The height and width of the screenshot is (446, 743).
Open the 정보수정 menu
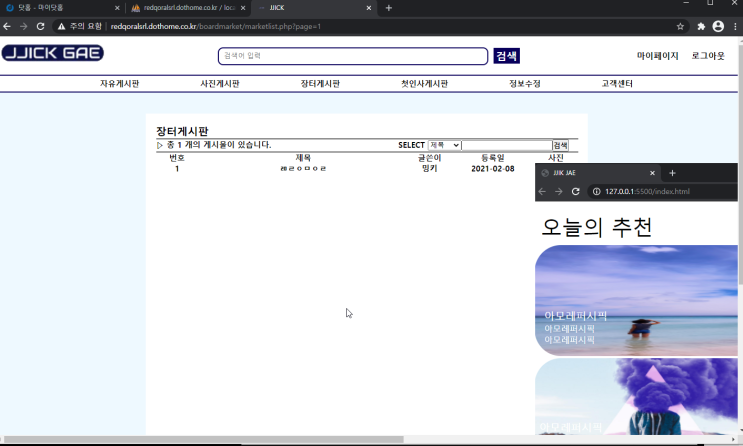[x=525, y=83]
